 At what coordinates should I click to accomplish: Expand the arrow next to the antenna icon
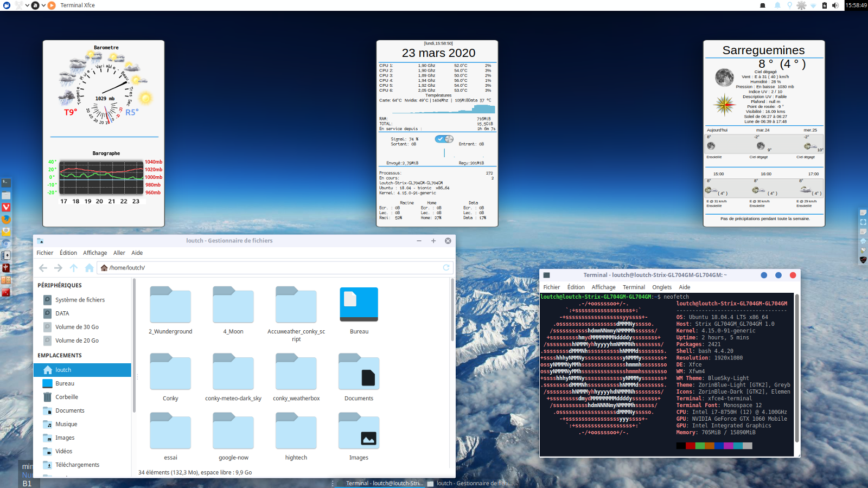(27, 5)
